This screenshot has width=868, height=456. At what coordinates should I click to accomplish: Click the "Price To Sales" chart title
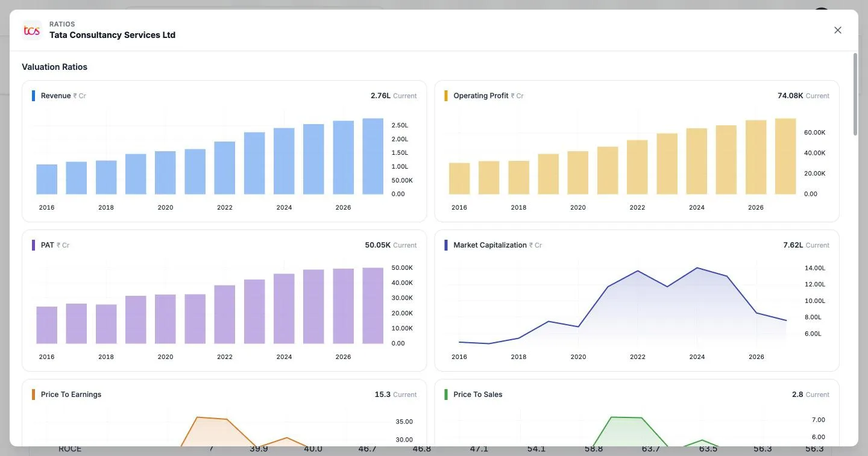tap(478, 395)
